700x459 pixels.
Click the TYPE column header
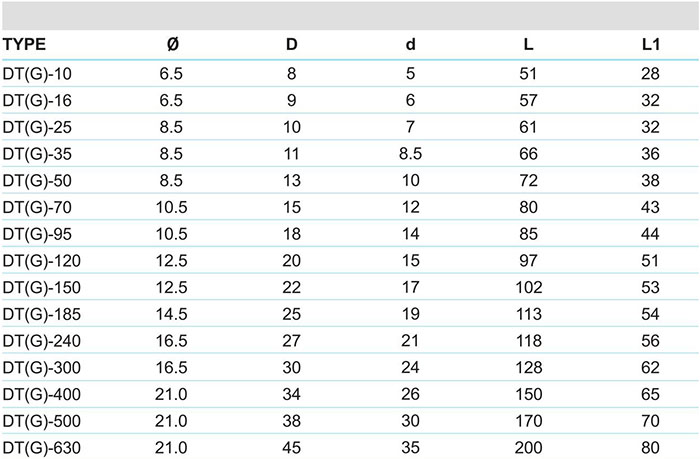pos(24,44)
